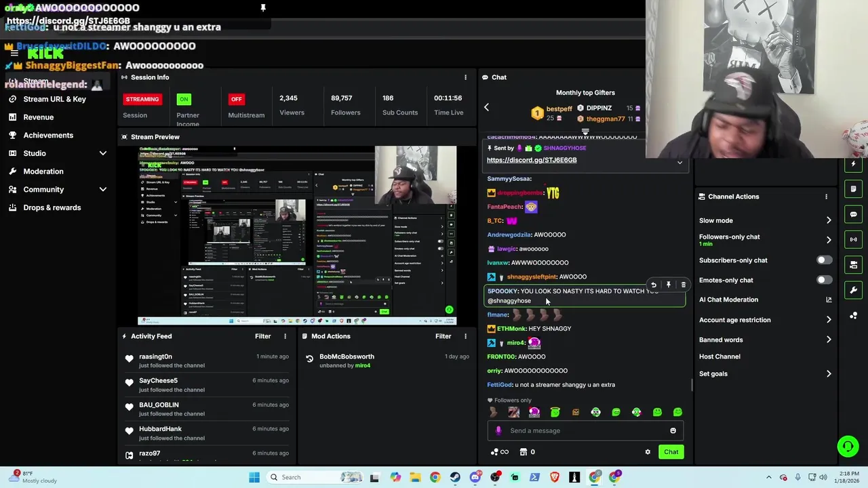Expand the monthly top gifters handle
868x488 pixels.
585,132
